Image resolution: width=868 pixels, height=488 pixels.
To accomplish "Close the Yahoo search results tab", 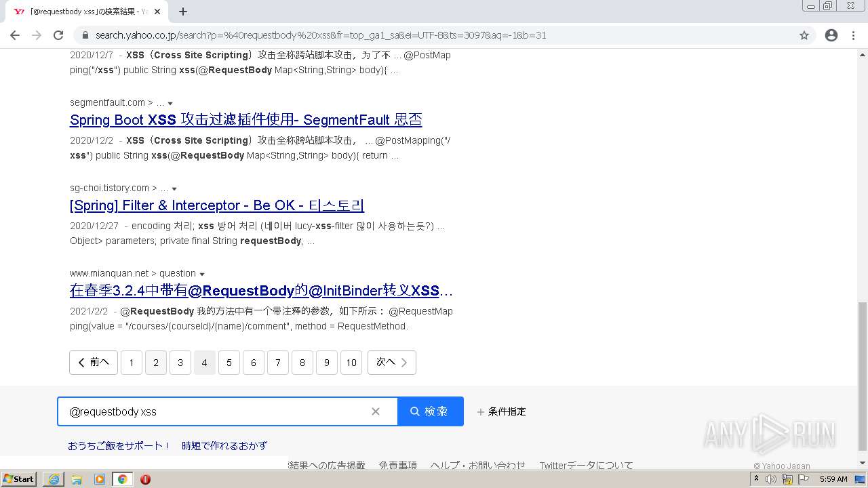I will click(157, 12).
